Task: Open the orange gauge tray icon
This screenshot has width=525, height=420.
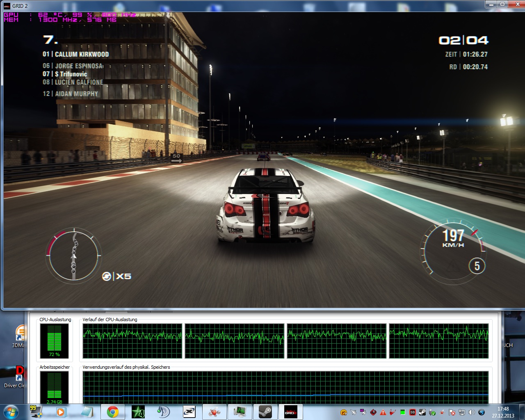Action: [x=344, y=413]
